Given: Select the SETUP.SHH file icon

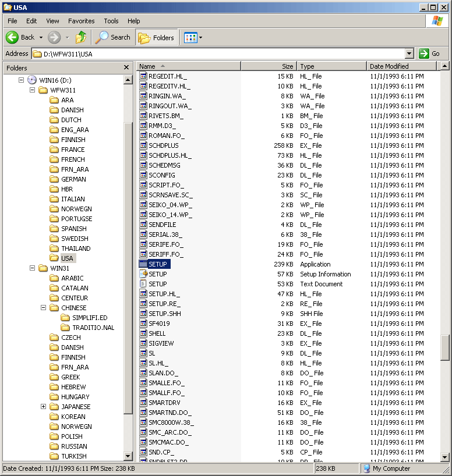Looking at the screenshot, I should click(x=143, y=313).
